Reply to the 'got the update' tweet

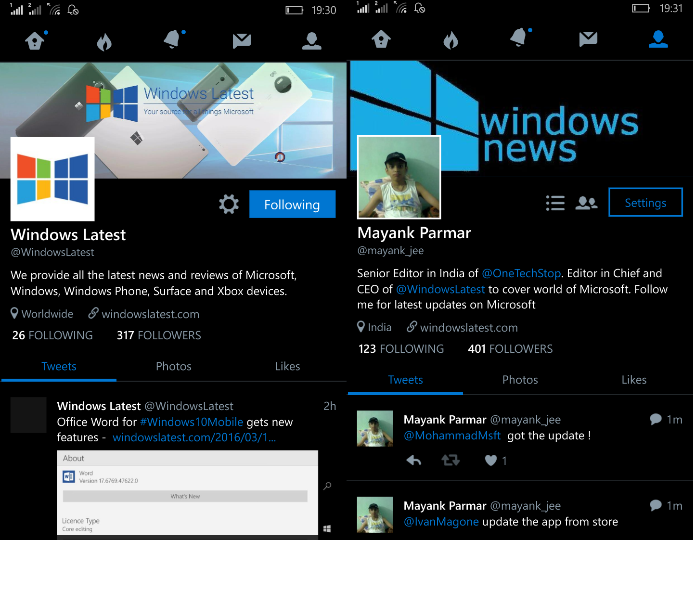[414, 461]
